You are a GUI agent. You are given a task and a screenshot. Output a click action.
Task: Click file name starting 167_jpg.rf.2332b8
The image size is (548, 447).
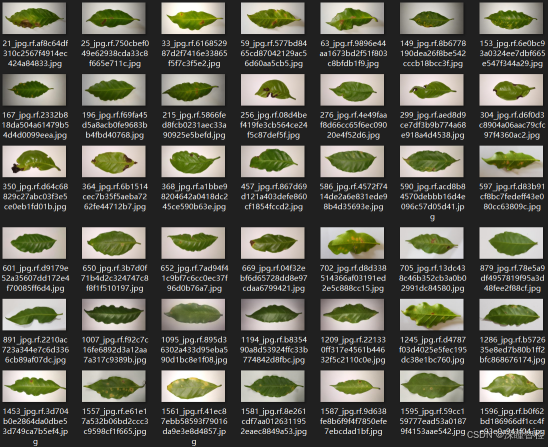click(x=35, y=125)
